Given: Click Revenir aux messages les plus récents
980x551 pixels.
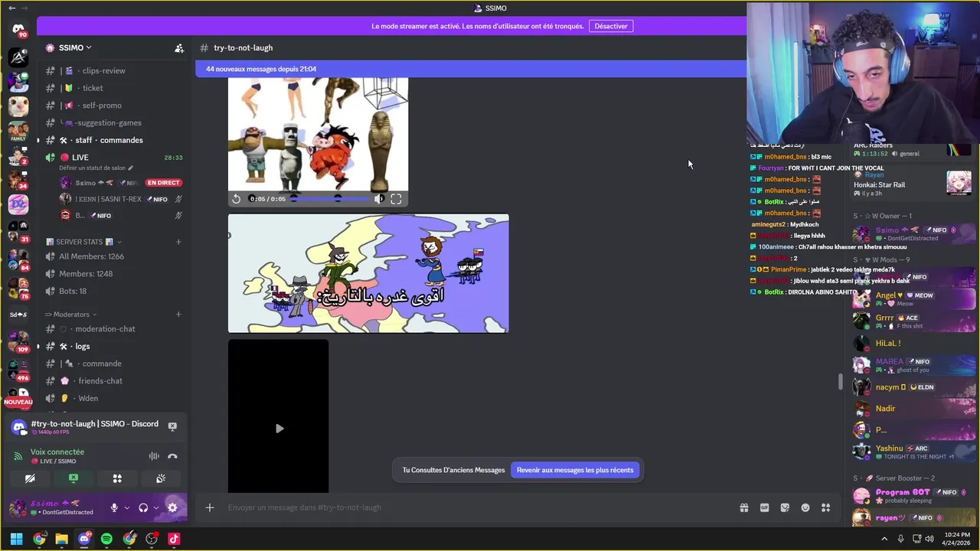Looking at the screenshot, I should (x=575, y=470).
